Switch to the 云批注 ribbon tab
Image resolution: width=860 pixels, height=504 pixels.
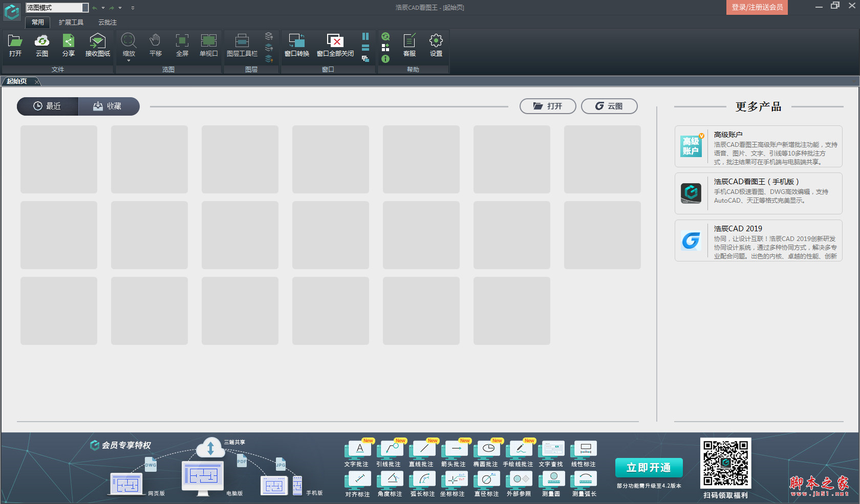click(107, 23)
